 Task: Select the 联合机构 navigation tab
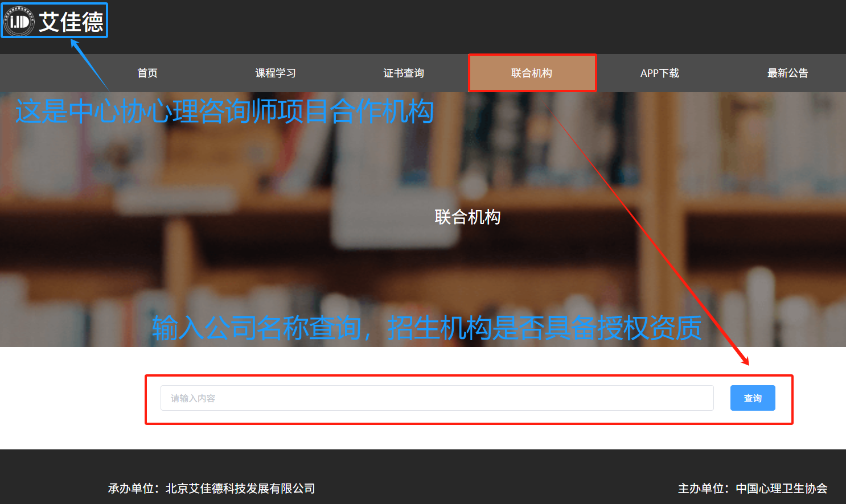(532, 73)
